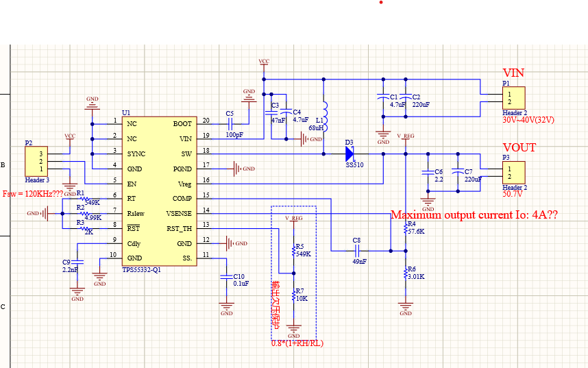Click the RST_TH pin name

point(180,228)
